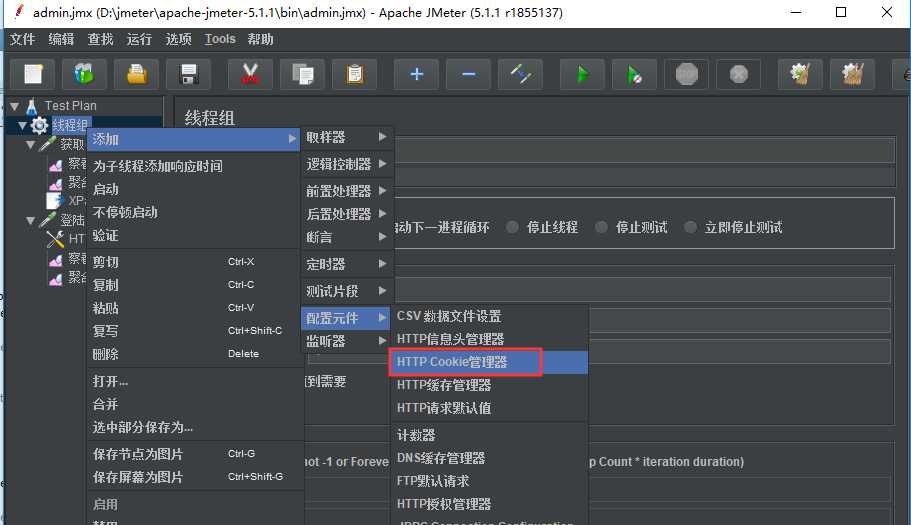Select Test Plan tree item label
This screenshot has width=911, height=525.
(x=71, y=106)
